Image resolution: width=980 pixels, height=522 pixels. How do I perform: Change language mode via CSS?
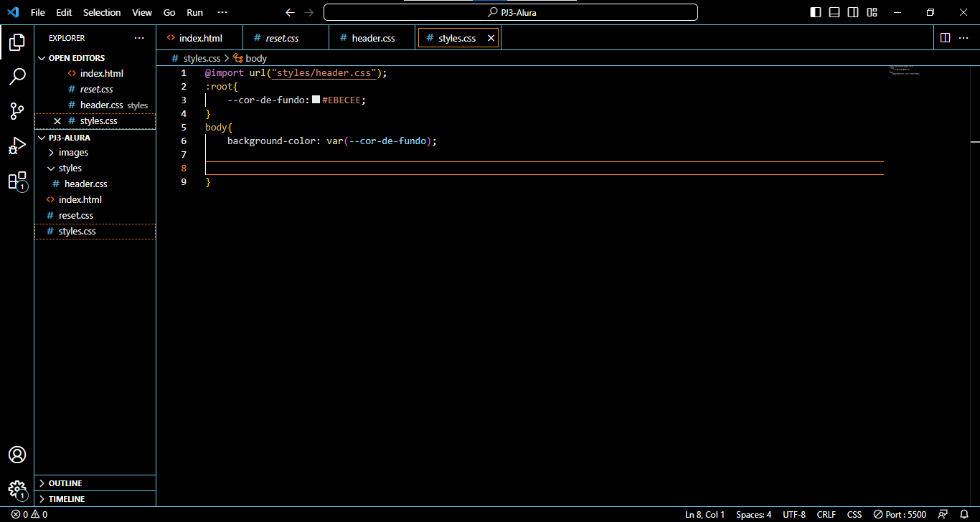854,514
